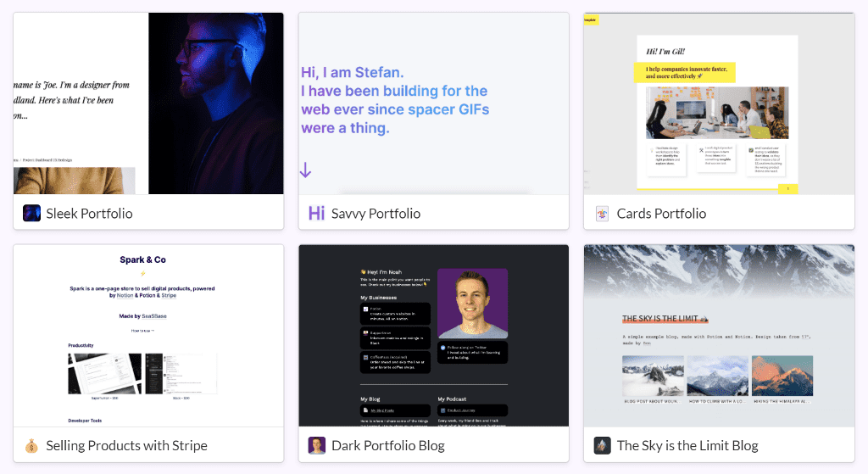This screenshot has height=474, width=868.
Task: Click the money bag icon beside Selling Products
Action: coord(31,445)
